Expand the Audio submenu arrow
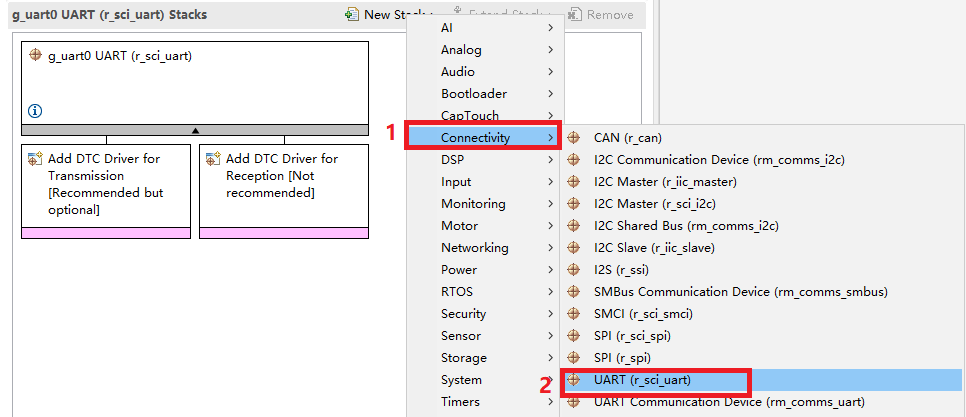Image resolution: width=966 pixels, height=417 pixels. [x=550, y=71]
